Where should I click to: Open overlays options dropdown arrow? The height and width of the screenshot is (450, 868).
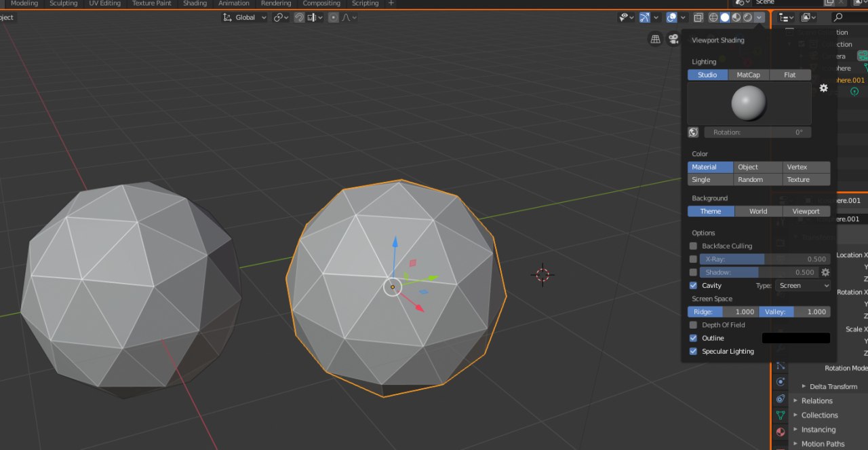tap(682, 18)
